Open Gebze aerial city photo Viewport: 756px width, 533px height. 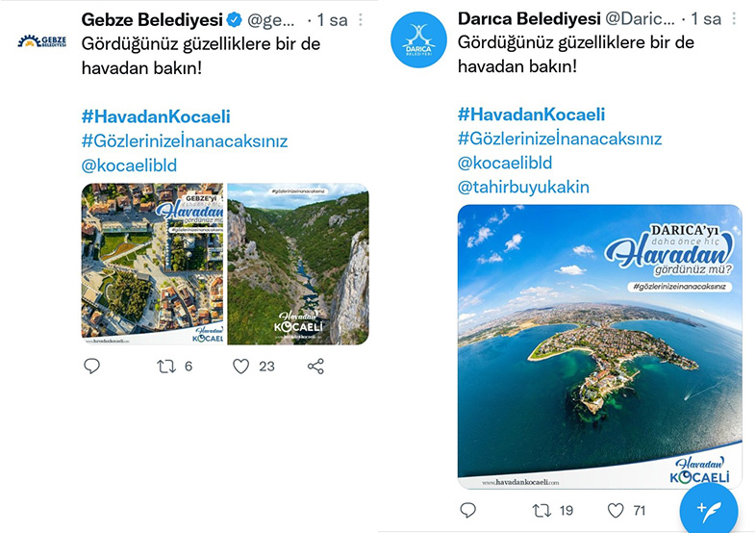(152, 264)
